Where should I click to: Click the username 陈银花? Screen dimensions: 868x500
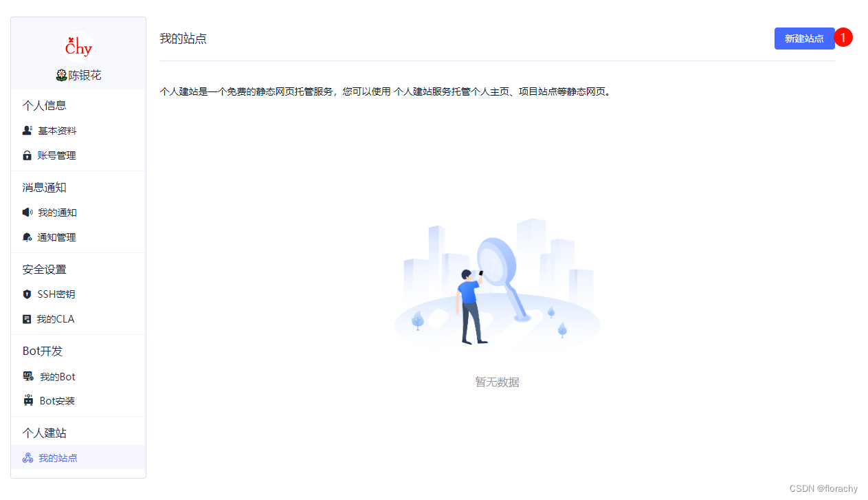click(x=78, y=75)
